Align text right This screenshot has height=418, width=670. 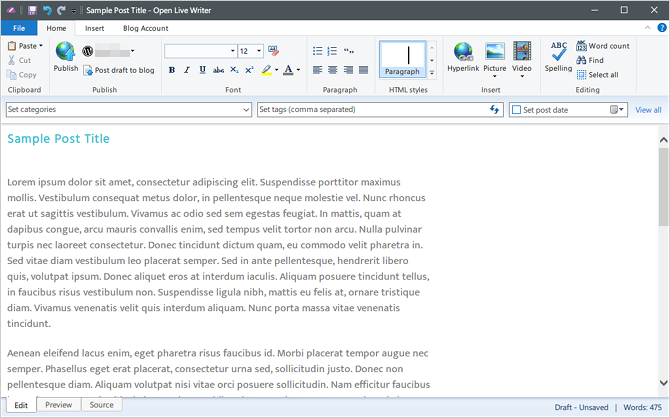[x=348, y=70]
